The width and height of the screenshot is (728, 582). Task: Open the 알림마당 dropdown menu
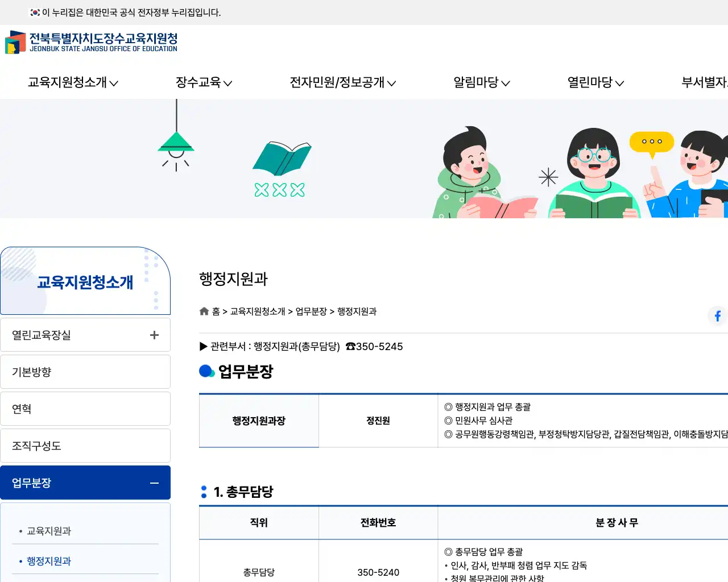482,82
